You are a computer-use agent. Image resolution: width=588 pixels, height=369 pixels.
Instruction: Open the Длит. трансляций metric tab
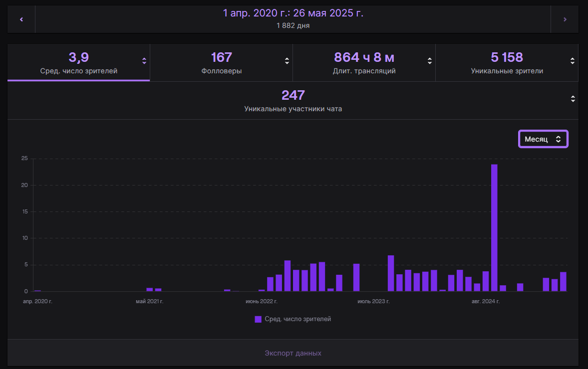click(x=364, y=62)
